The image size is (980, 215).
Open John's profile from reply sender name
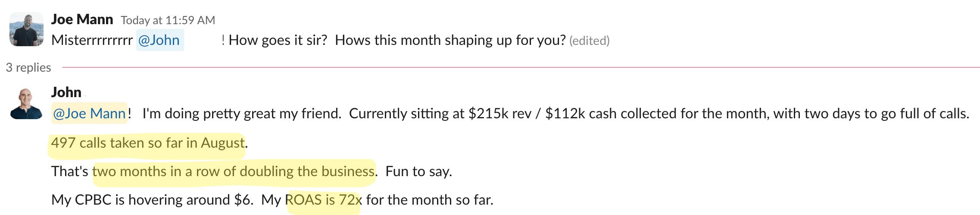(x=66, y=92)
